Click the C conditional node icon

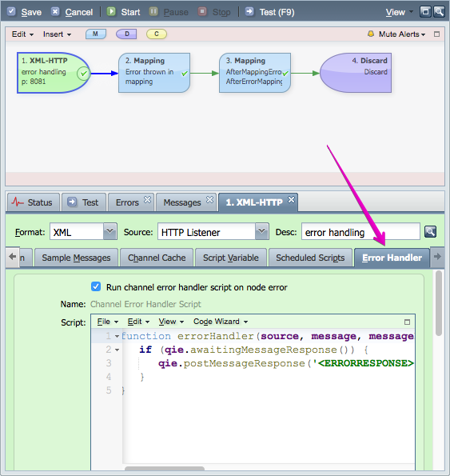[157, 34]
